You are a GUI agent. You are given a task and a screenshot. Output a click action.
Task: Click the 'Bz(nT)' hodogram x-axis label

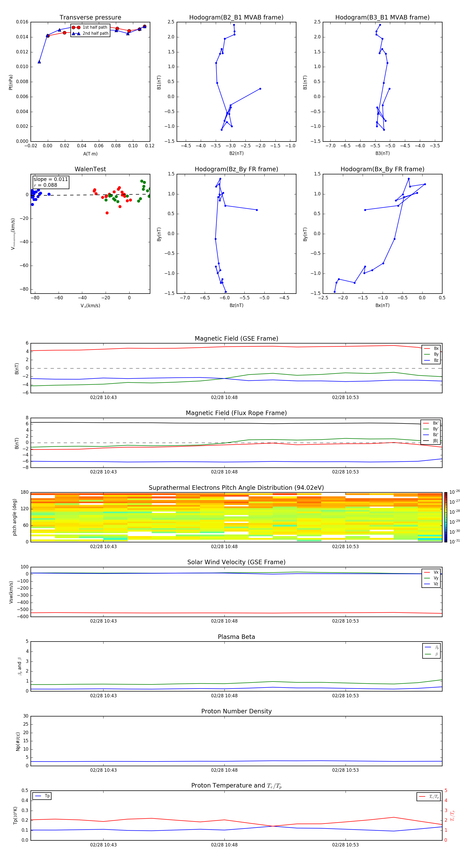(236, 305)
